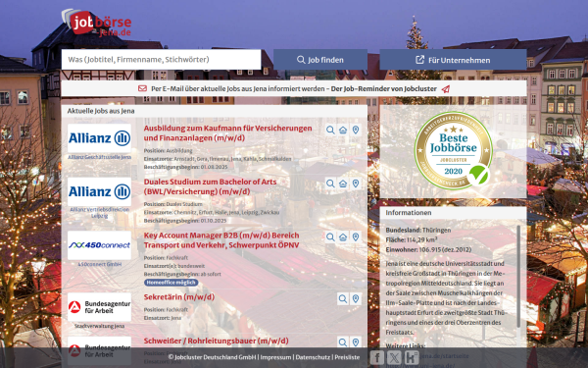The image size is (588, 368).
Task: Open Ausbildung zum Kaufmann für Versicherungen listing
Action: 227,132
